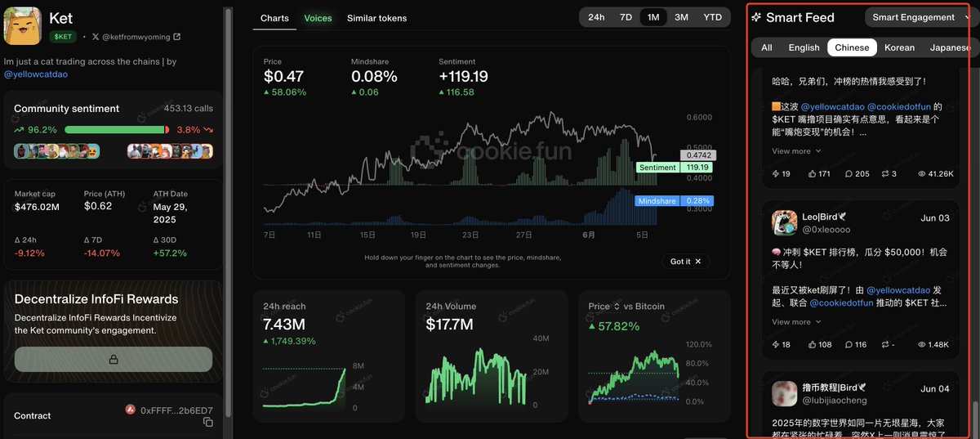Click the external link icon beside @ketfromwyoming
Image resolution: width=980 pixels, height=439 pixels.
pyautogui.click(x=177, y=37)
